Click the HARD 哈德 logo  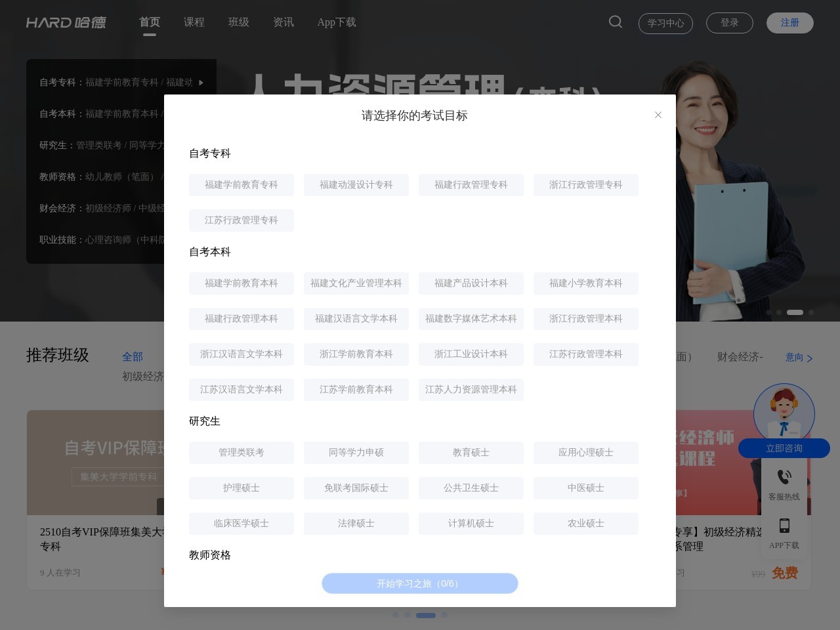66,22
